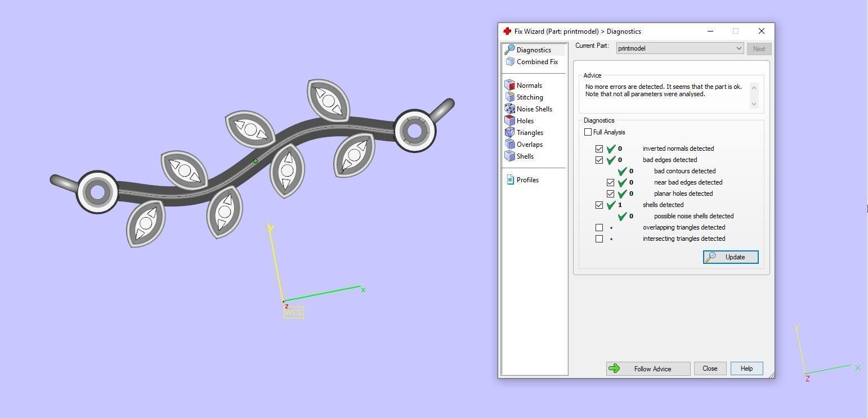
Task: Open the Diagnostics page
Action: [x=534, y=50]
